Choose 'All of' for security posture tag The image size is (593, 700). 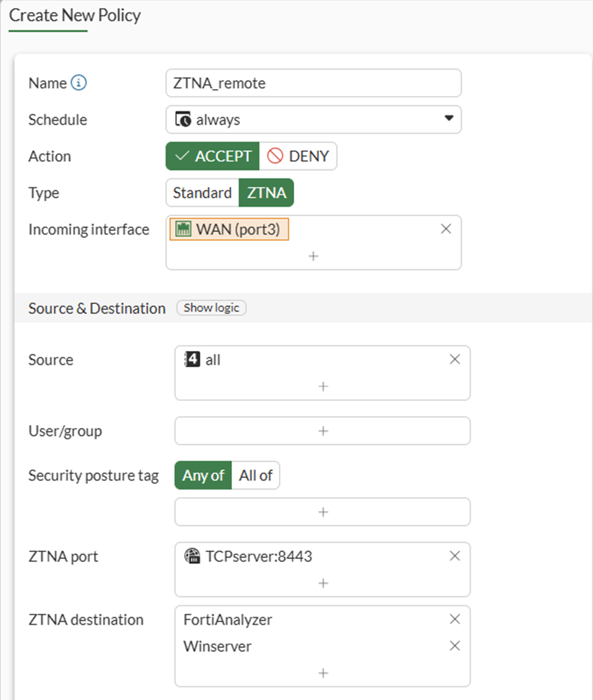tap(255, 476)
